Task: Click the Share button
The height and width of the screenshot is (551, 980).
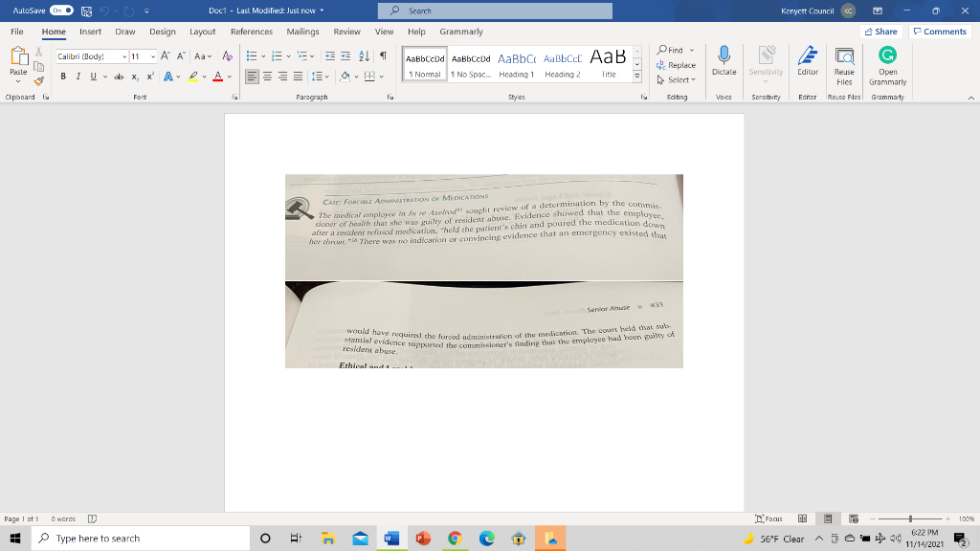Action: (881, 32)
